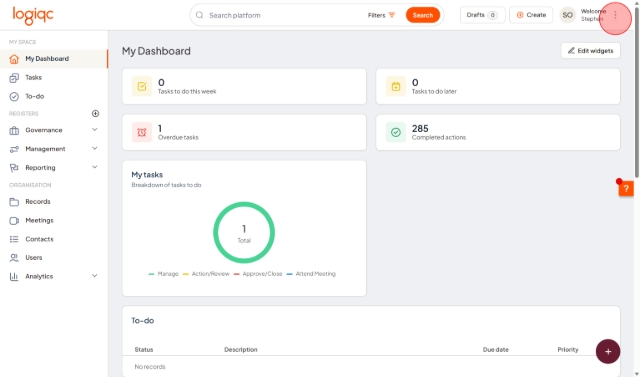Sort by Status column header
This screenshot has height=377, width=640.
pyautogui.click(x=144, y=350)
